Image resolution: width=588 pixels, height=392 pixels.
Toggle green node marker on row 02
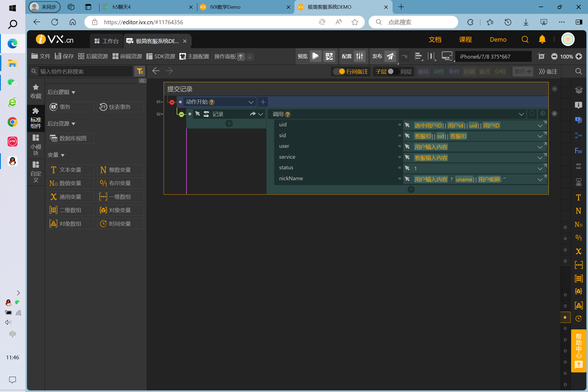point(181,114)
